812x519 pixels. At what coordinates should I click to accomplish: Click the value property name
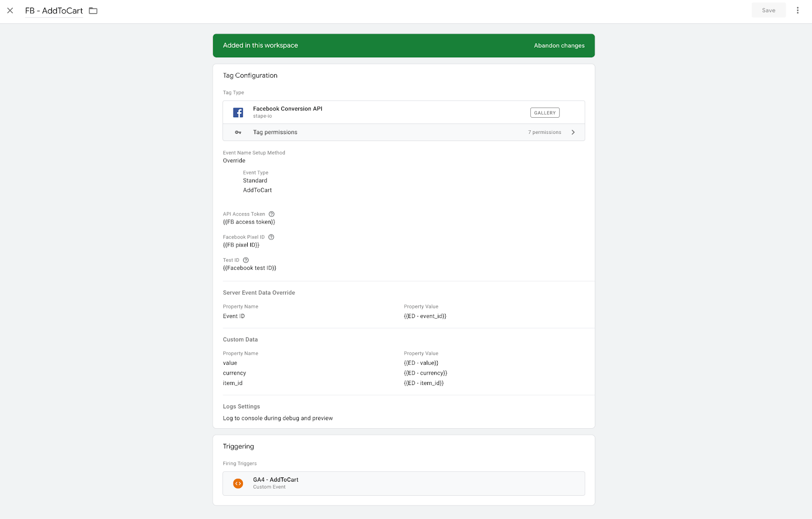pos(230,363)
